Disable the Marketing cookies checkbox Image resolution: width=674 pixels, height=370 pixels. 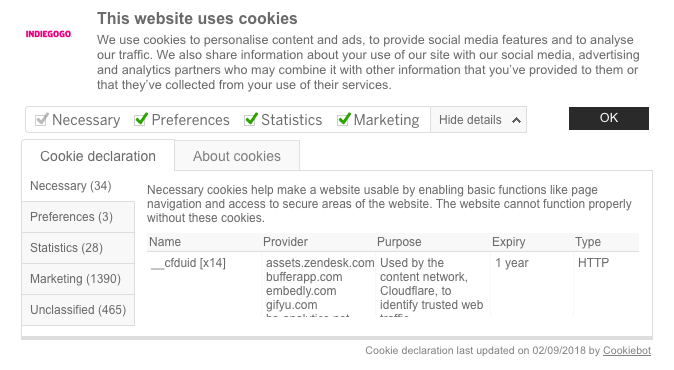[344, 119]
